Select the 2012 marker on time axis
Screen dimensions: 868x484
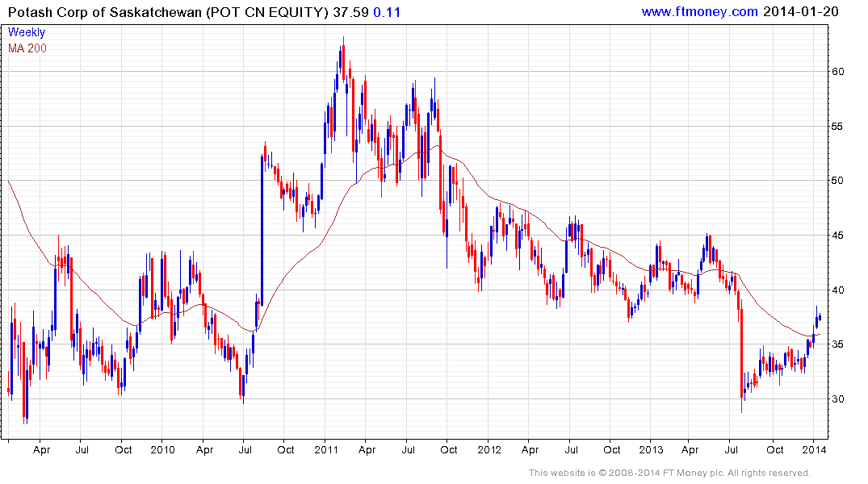pyautogui.click(x=489, y=449)
